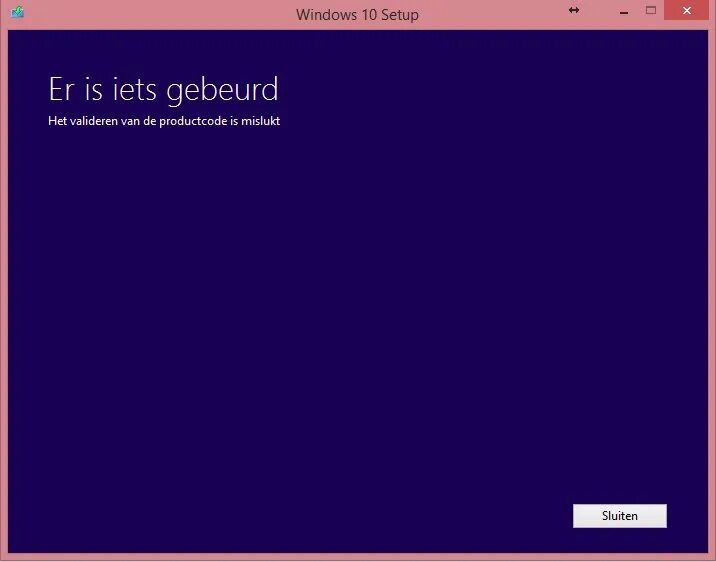Close the Windows 10 Setup window

pos(687,10)
